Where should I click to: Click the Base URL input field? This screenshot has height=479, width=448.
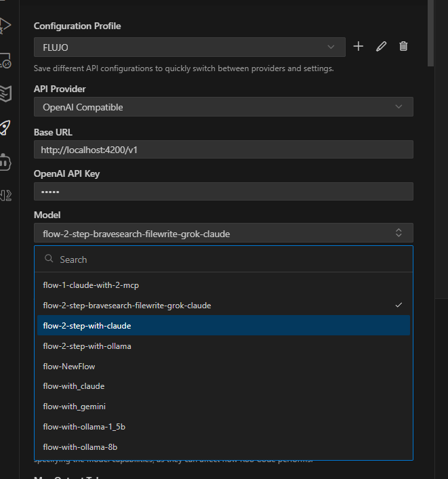[223, 150]
